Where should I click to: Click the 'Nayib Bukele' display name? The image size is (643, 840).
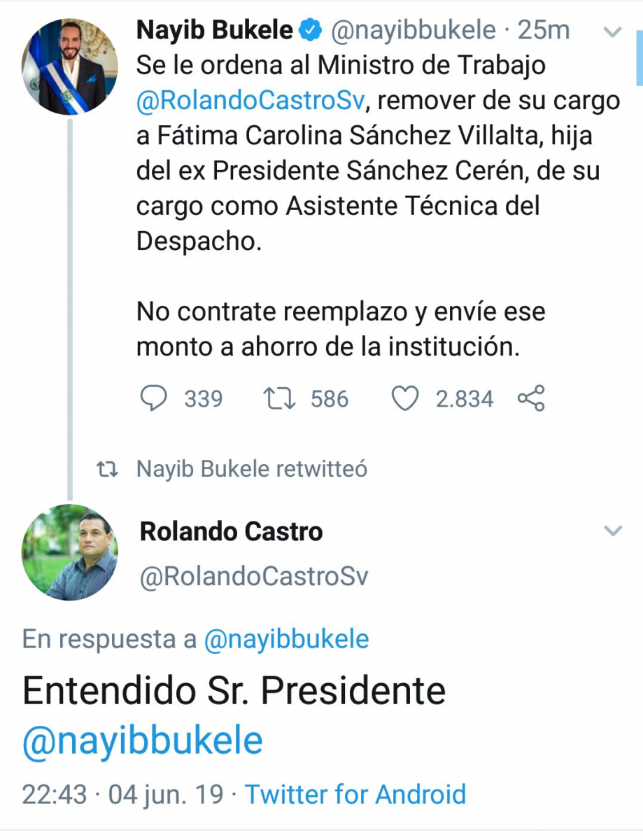[x=214, y=30]
